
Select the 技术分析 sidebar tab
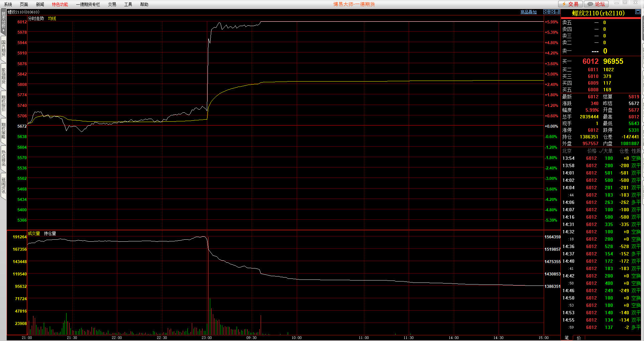click(3, 22)
